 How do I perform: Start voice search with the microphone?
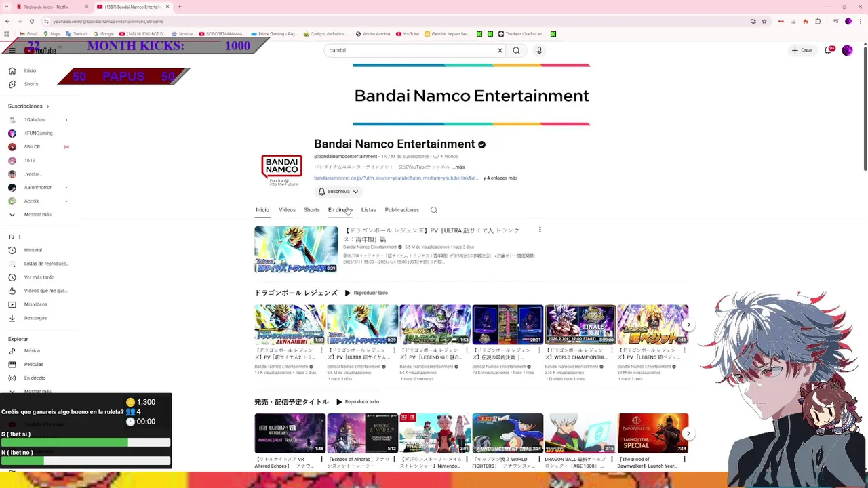coord(539,50)
